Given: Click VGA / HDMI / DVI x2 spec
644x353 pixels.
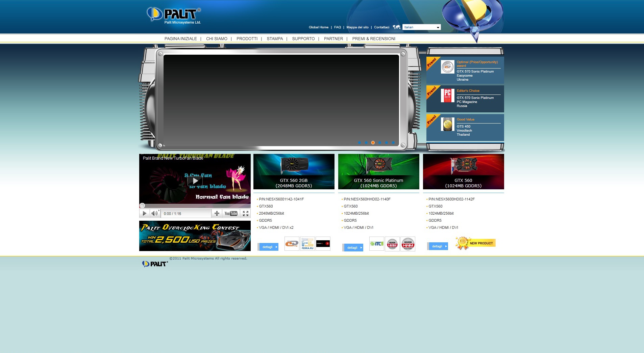Looking at the screenshot, I should coord(276,228).
